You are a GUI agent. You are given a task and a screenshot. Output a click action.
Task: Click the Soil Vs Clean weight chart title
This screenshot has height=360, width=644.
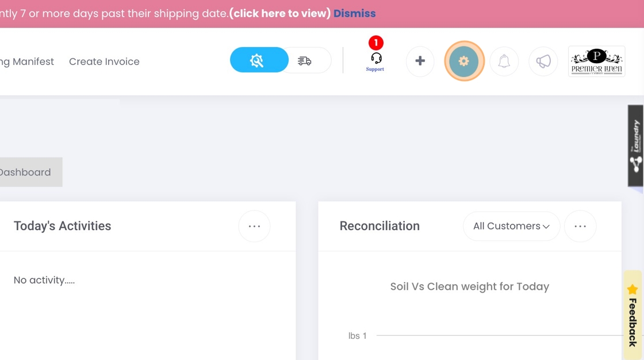click(469, 286)
